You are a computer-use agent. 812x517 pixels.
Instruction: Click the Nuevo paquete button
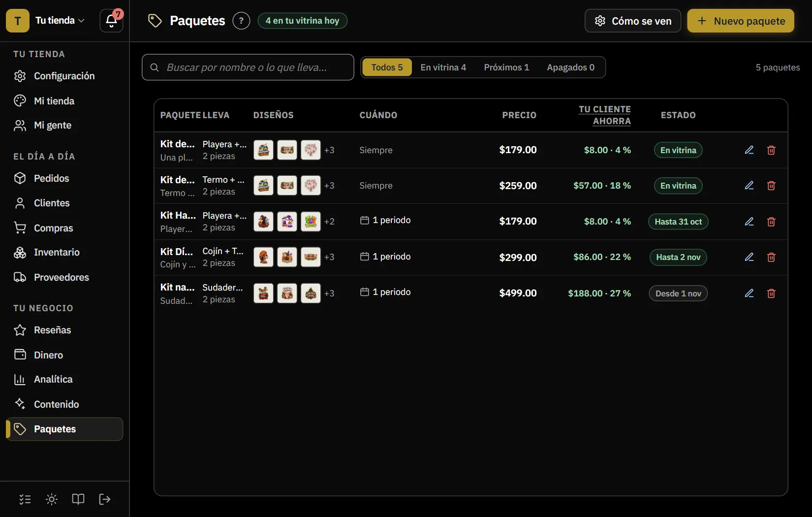(x=741, y=21)
